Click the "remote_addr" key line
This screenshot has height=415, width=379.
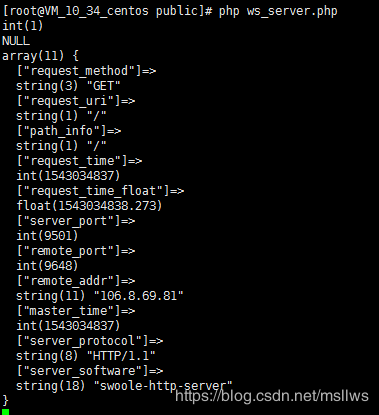76,281
